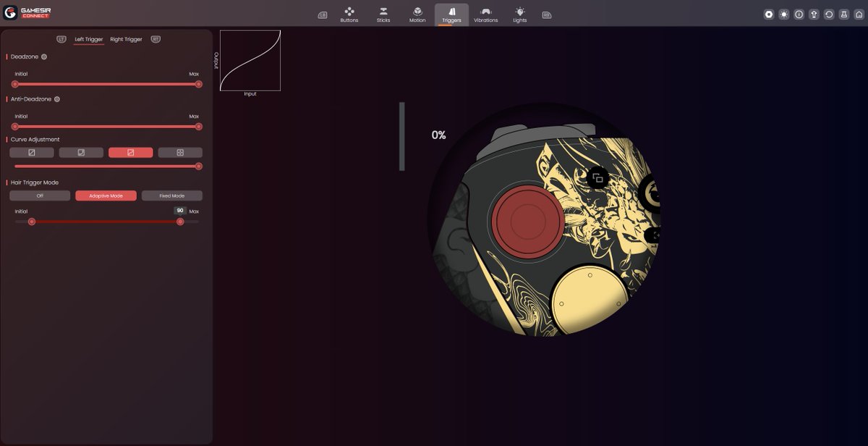
Task: Open the Vibrations tab
Action: click(x=486, y=14)
